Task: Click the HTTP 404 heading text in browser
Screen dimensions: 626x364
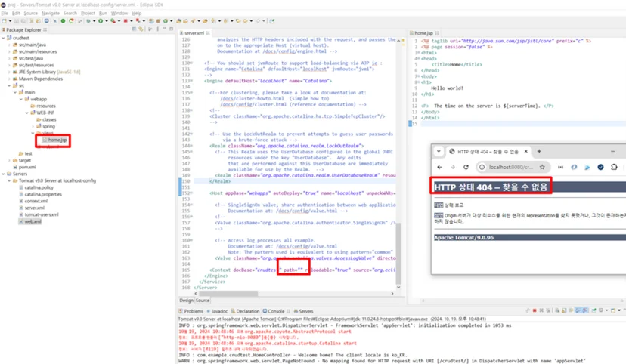Action: tap(491, 187)
